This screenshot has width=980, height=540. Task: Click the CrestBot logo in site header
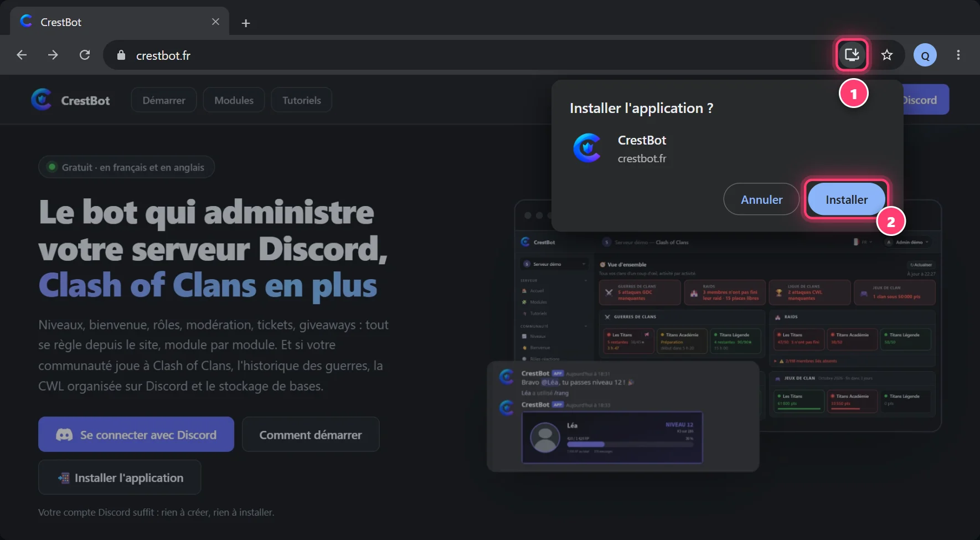coord(42,100)
